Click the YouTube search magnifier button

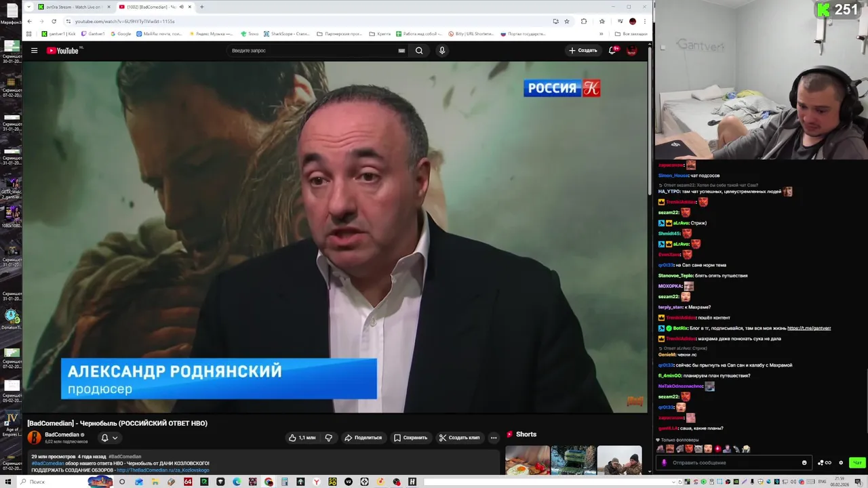[x=419, y=50]
